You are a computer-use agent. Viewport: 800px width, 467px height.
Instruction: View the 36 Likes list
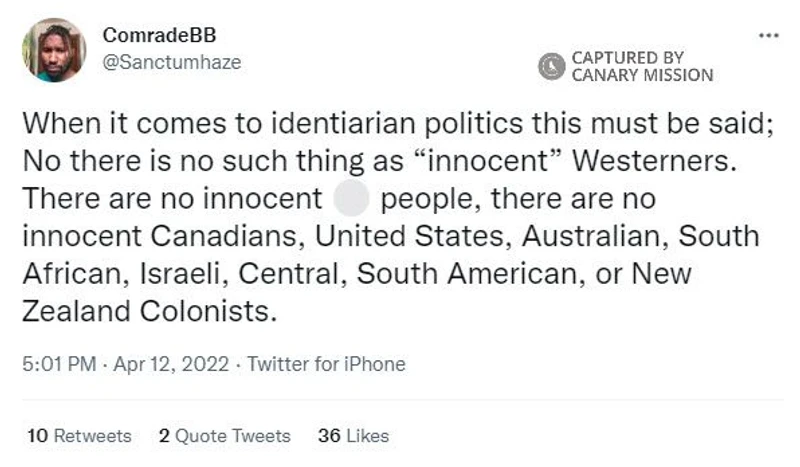[353, 436]
